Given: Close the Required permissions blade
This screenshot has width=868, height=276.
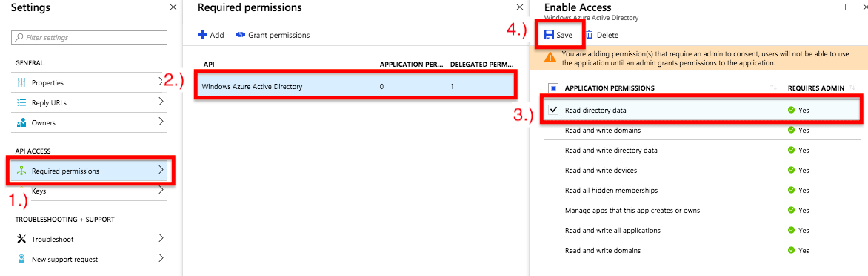Looking at the screenshot, I should (519, 7).
